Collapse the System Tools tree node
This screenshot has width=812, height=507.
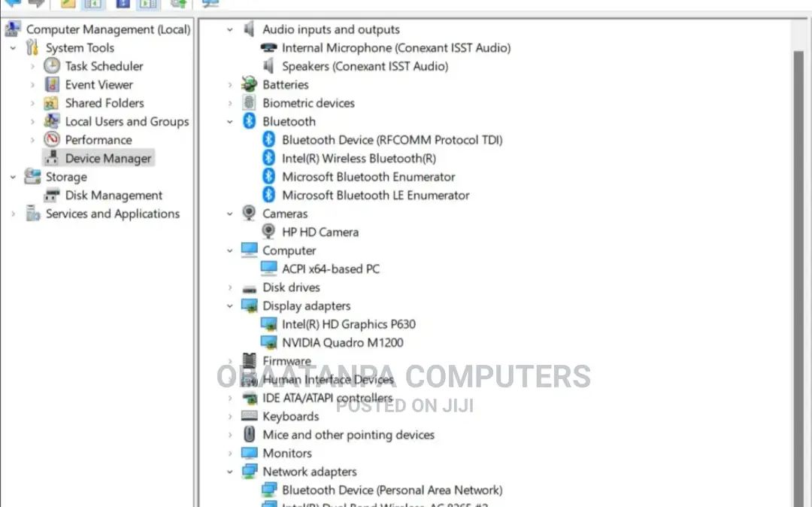[x=13, y=48]
